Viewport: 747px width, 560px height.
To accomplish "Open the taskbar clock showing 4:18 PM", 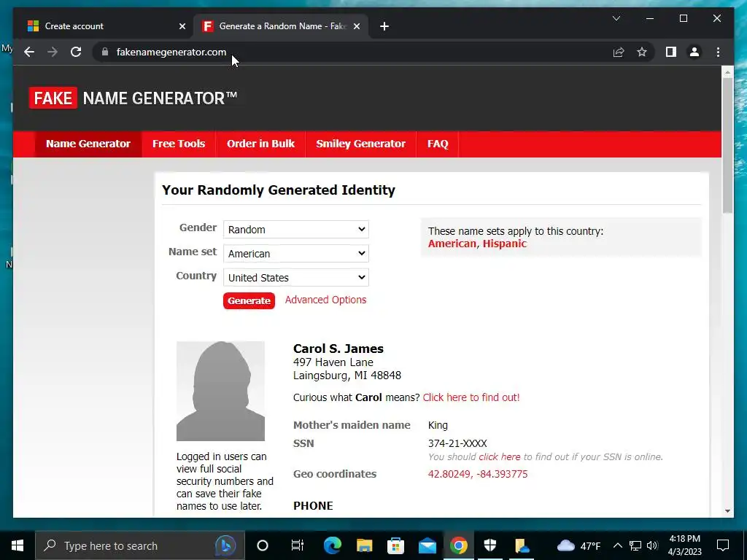I will 684,545.
